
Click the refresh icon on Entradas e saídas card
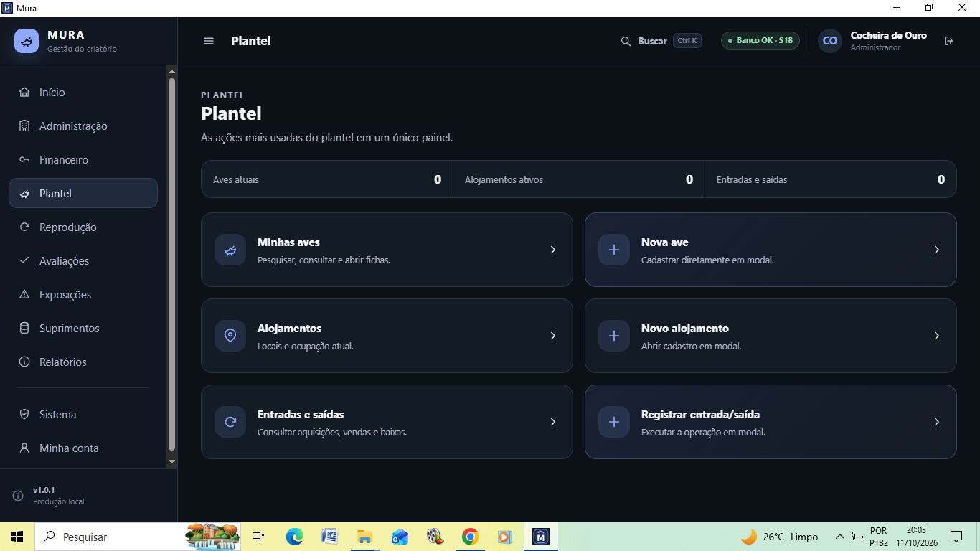tap(230, 422)
